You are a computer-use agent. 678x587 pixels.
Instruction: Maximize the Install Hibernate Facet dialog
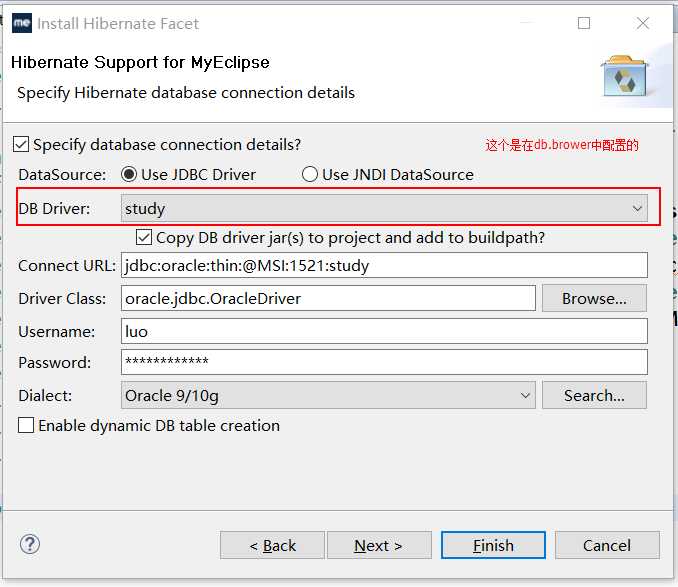tap(584, 23)
